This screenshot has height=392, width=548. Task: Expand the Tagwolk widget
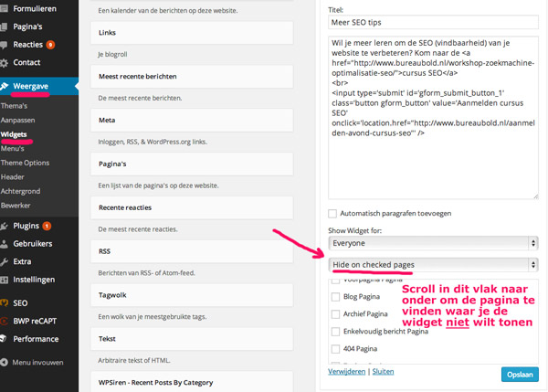click(x=192, y=295)
